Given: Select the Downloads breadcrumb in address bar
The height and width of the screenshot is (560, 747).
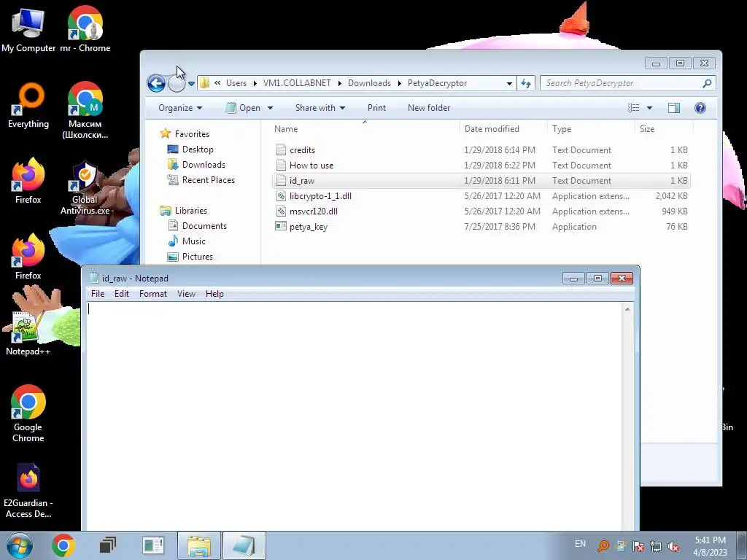Looking at the screenshot, I should pyautogui.click(x=369, y=83).
